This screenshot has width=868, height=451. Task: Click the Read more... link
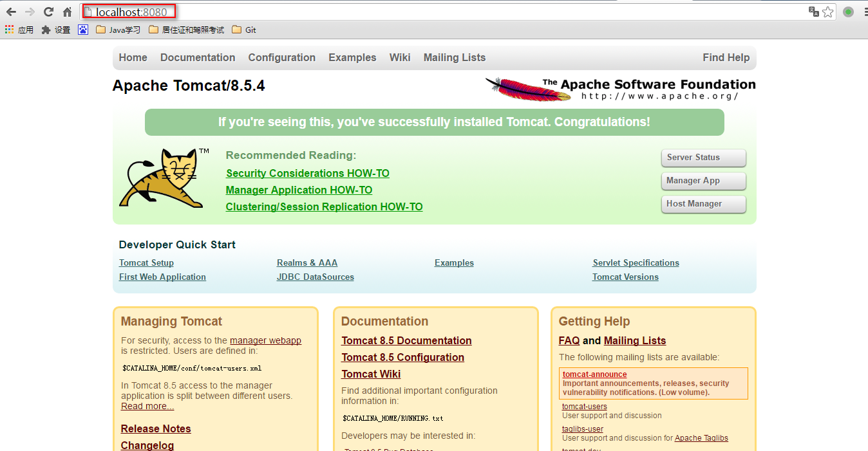coord(147,406)
